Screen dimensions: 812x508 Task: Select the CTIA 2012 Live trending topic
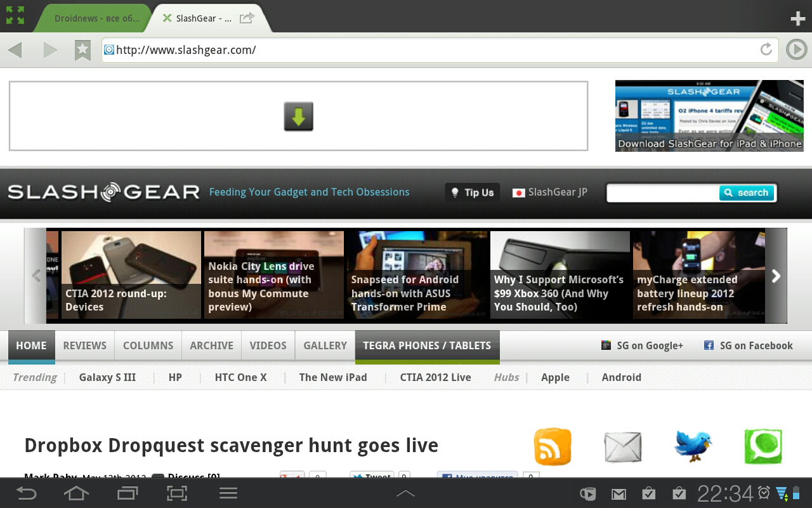(435, 377)
